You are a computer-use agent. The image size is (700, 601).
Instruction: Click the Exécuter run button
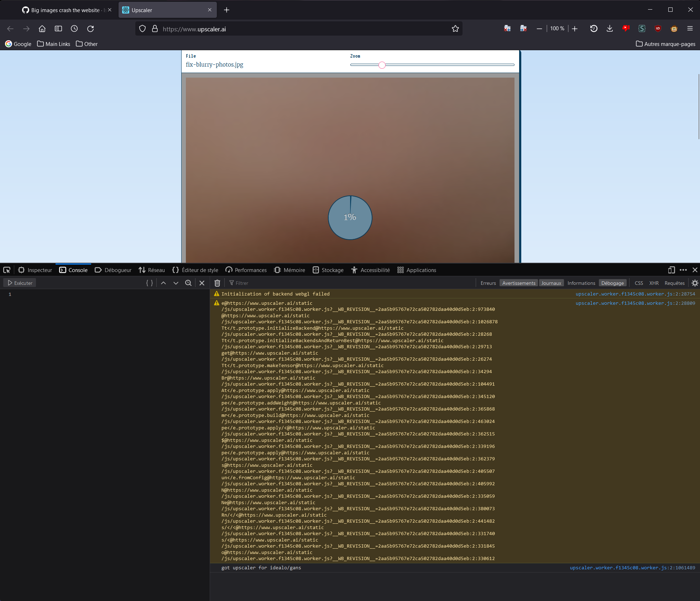pos(20,283)
